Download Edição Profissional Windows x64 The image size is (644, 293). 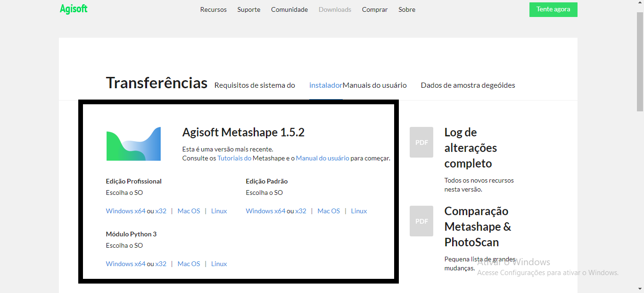125,211
